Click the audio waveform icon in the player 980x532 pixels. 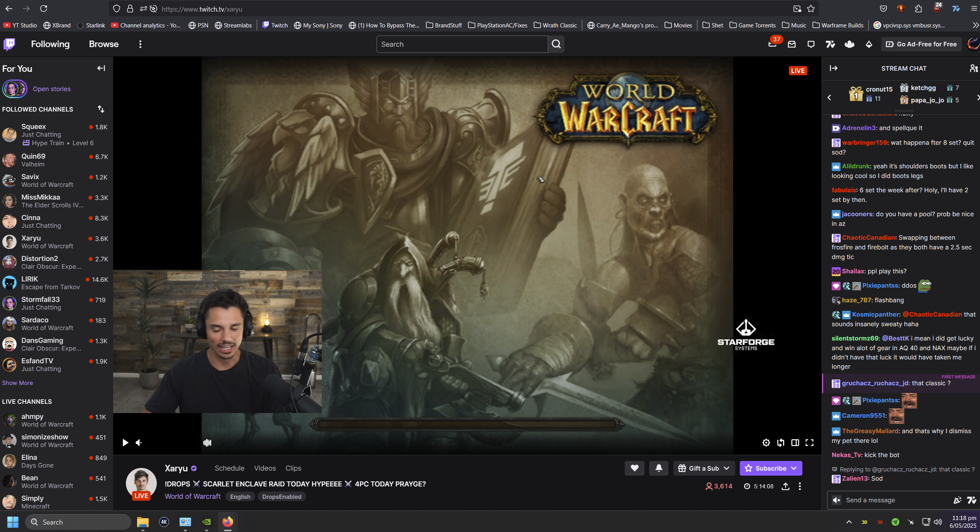tap(207, 442)
